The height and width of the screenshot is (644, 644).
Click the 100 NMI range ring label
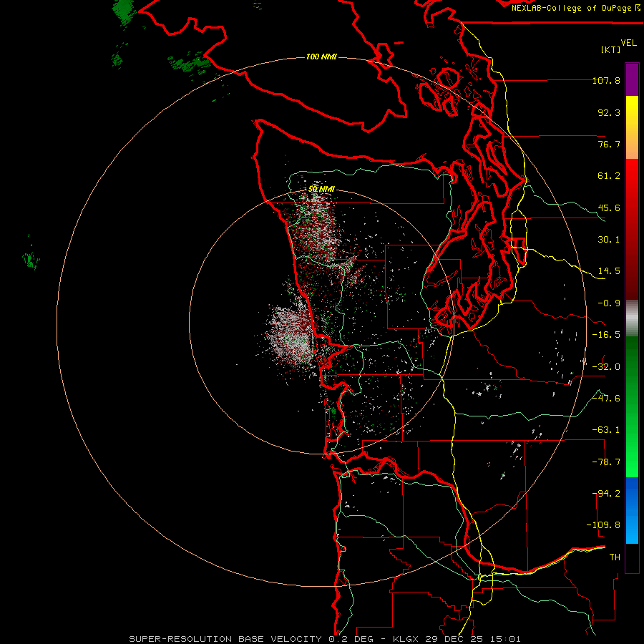(321, 57)
